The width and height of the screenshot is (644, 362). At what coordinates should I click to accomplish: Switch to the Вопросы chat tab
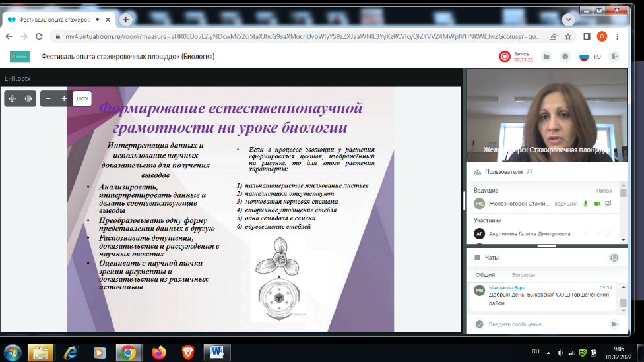[523, 275]
